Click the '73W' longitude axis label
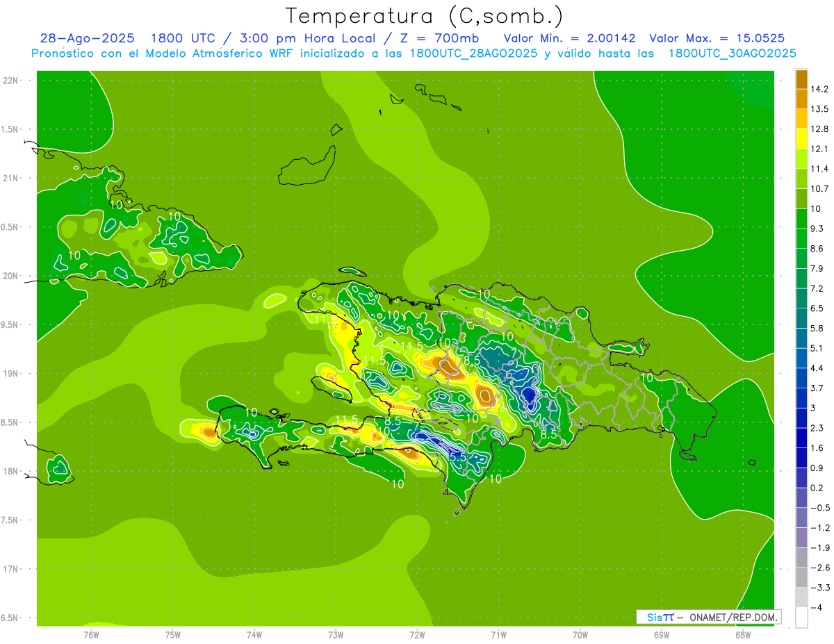Image resolution: width=834 pixels, height=644 pixels. [336, 635]
